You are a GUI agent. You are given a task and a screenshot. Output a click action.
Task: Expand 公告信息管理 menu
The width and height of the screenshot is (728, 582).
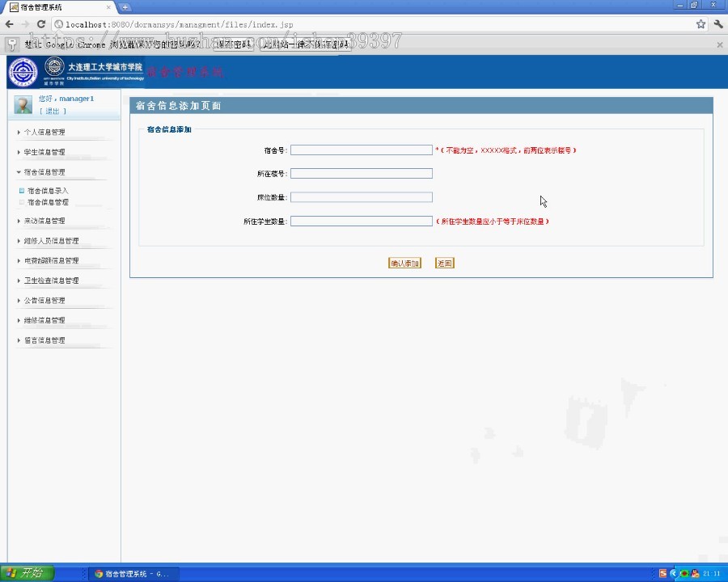[44, 301]
